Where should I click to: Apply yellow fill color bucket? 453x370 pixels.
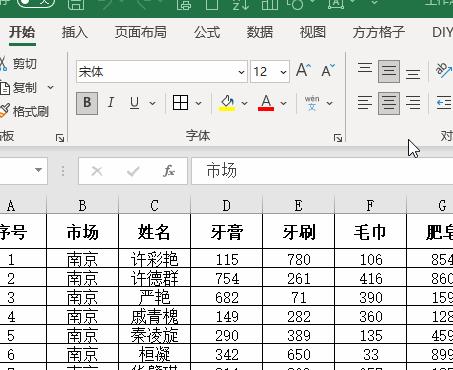click(x=227, y=103)
